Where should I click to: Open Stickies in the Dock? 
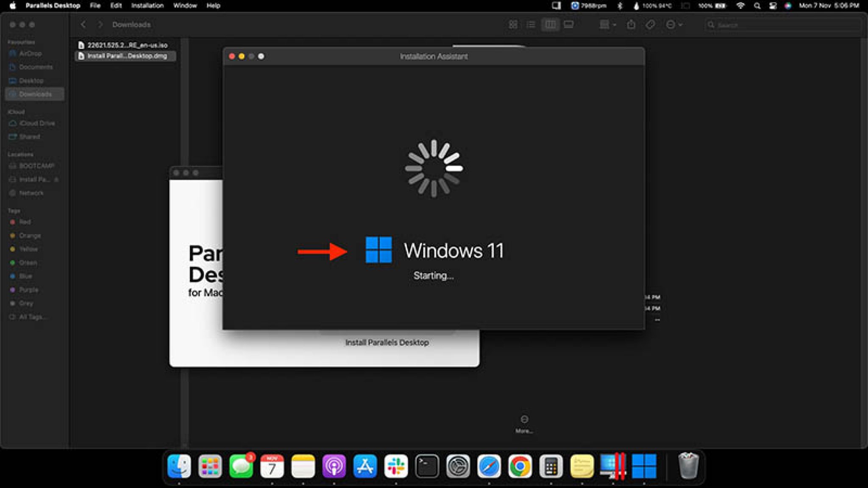[x=582, y=466]
